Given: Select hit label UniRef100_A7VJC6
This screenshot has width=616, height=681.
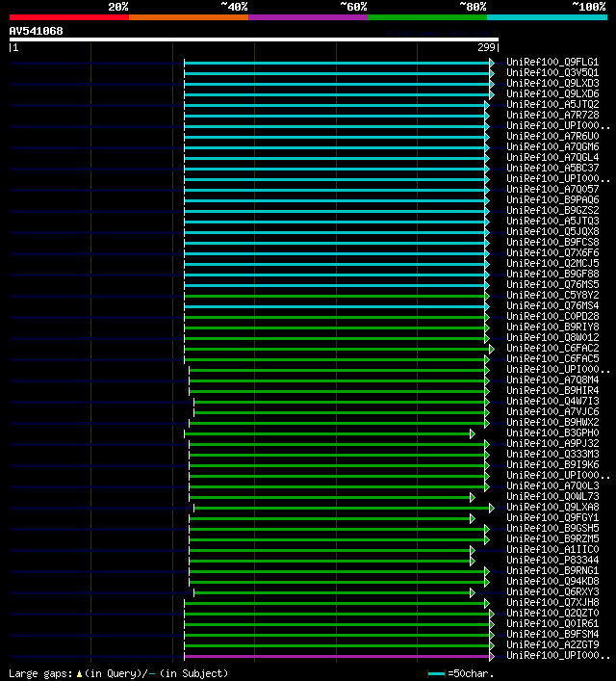Looking at the screenshot, I should pos(552,411).
